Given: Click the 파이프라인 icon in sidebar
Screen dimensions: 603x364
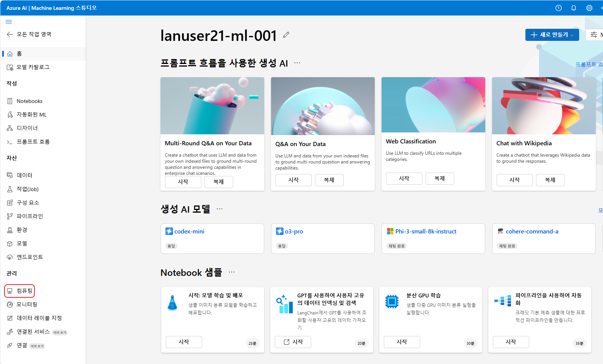Looking at the screenshot, I should click(10, 216).
